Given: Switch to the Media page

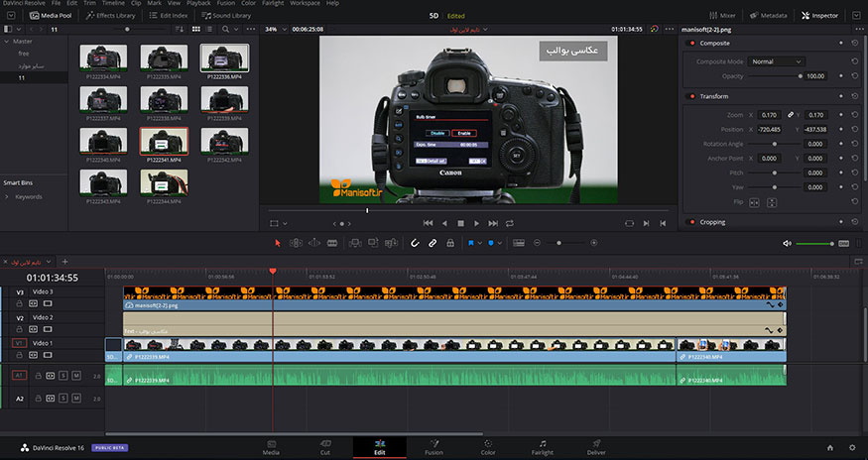Looking at the screenshot, I should click(271, 448).
